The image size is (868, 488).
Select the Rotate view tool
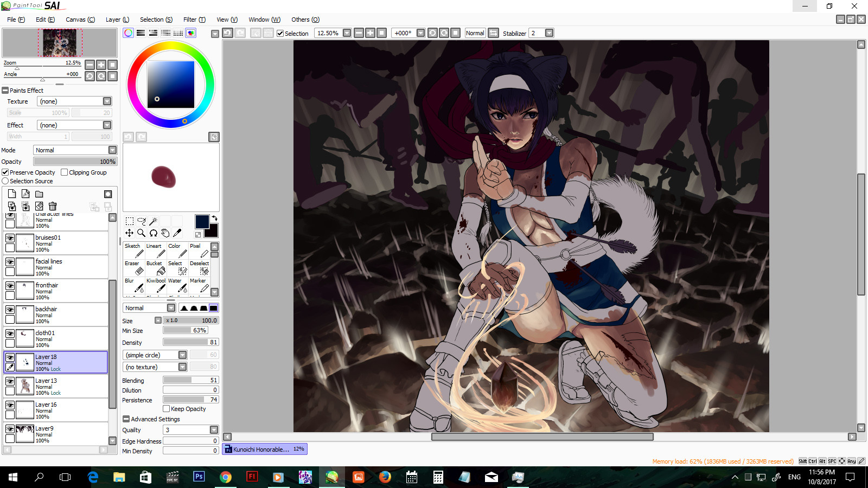click(x=153, y=233)
